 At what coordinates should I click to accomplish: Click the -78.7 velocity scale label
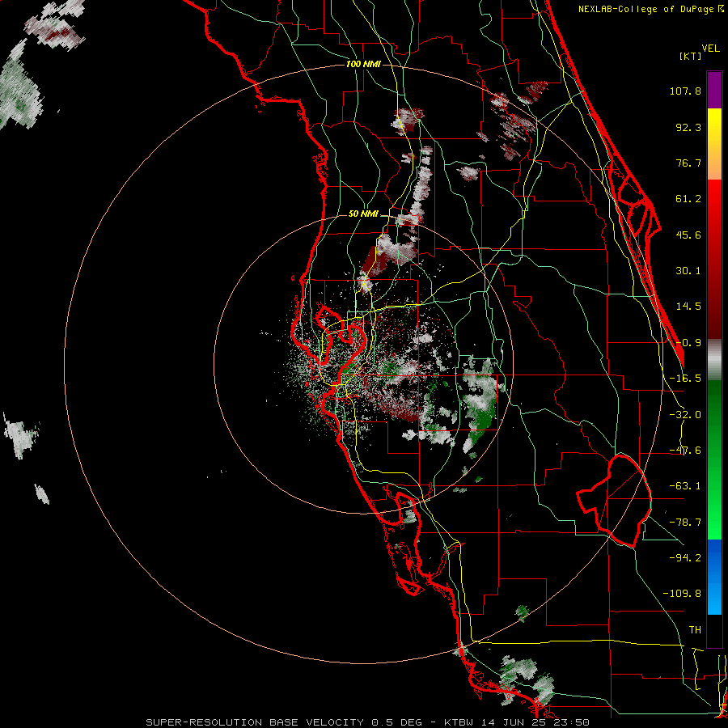[x=685, y=523]
